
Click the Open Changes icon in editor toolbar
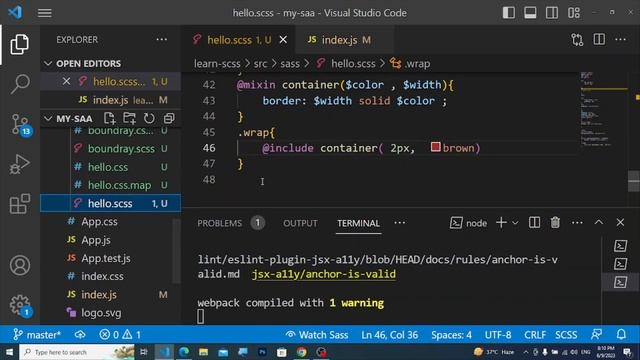click(577, 40)
